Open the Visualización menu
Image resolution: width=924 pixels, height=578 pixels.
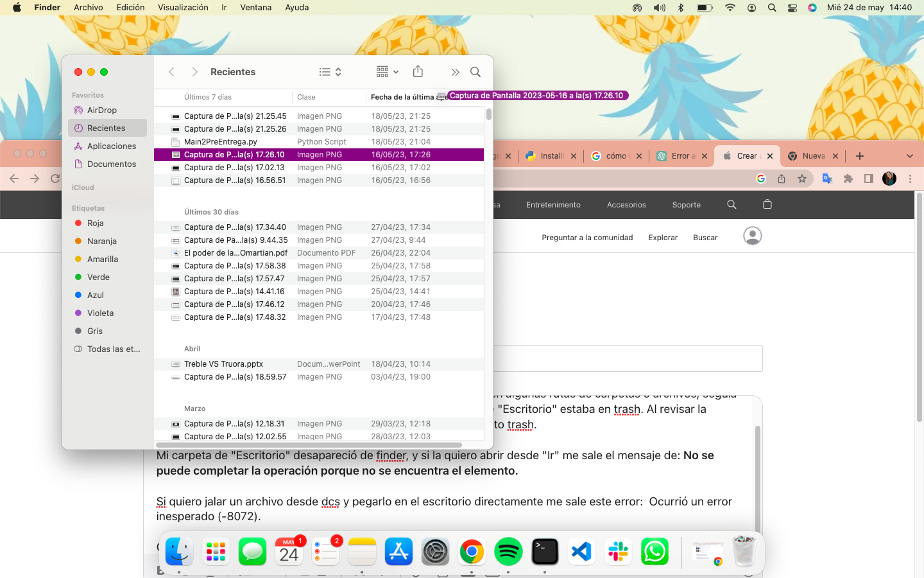[183, 8]
